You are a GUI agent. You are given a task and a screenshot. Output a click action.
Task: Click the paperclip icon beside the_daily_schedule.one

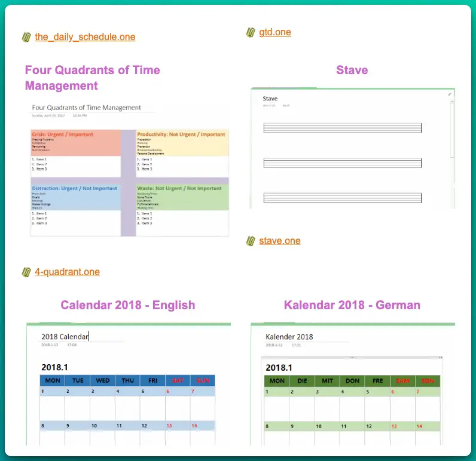coord(26,37)
